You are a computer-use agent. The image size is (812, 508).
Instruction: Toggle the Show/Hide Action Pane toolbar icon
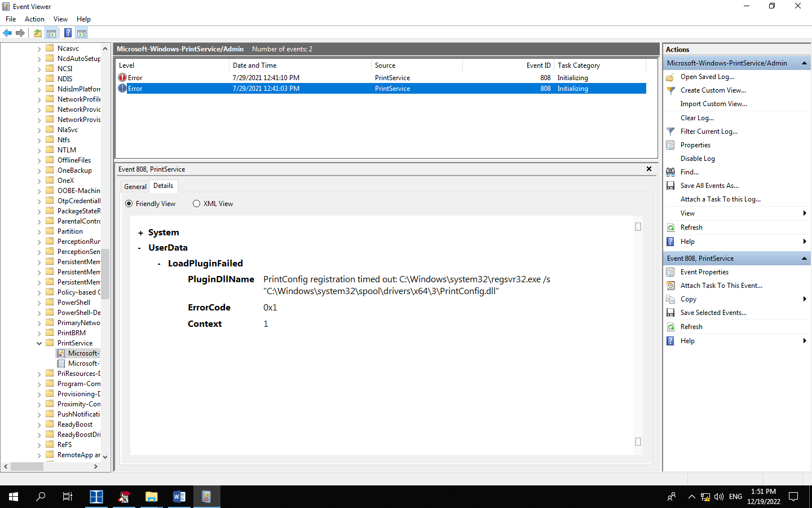pos(82,33)
